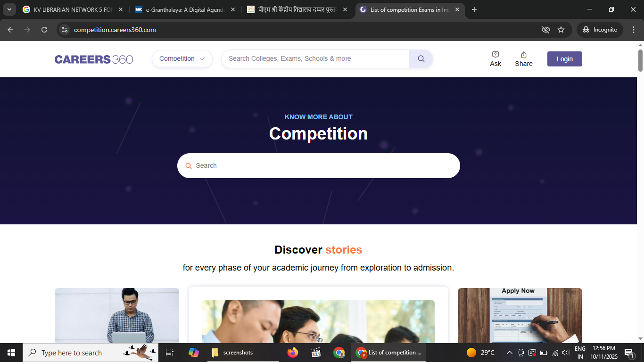
Task: Show hidden system tray icons chevron
Action: pos(509,353)
